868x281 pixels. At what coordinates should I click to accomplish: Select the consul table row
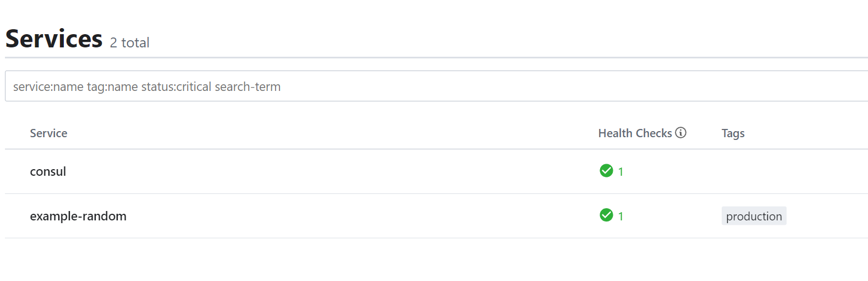coord(436,171)
